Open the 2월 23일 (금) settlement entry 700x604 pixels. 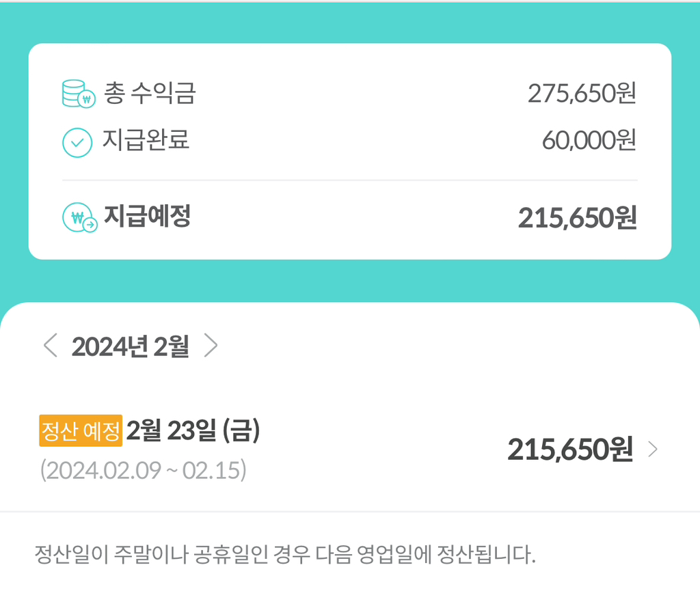pos(193,431)
